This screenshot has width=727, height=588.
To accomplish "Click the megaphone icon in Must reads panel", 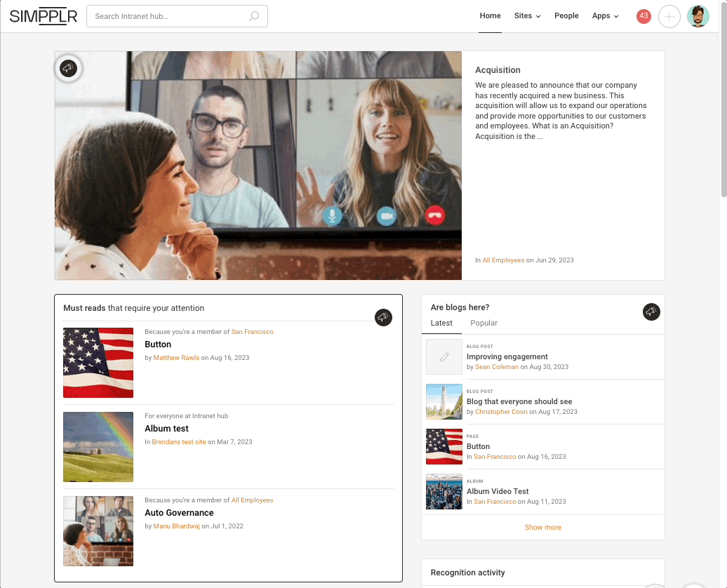I will point(383,317).
